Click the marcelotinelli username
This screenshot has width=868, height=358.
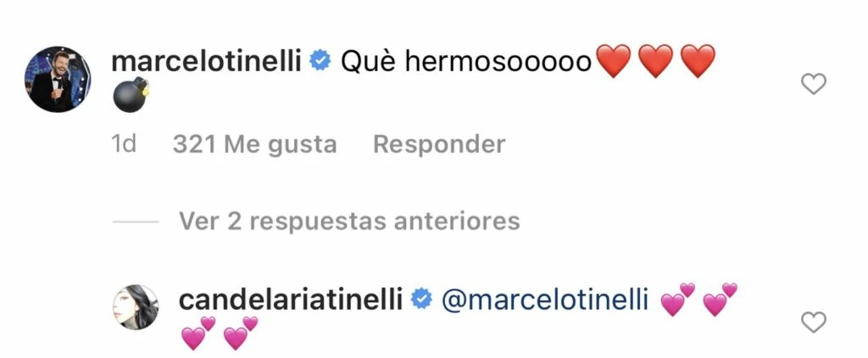207,62
